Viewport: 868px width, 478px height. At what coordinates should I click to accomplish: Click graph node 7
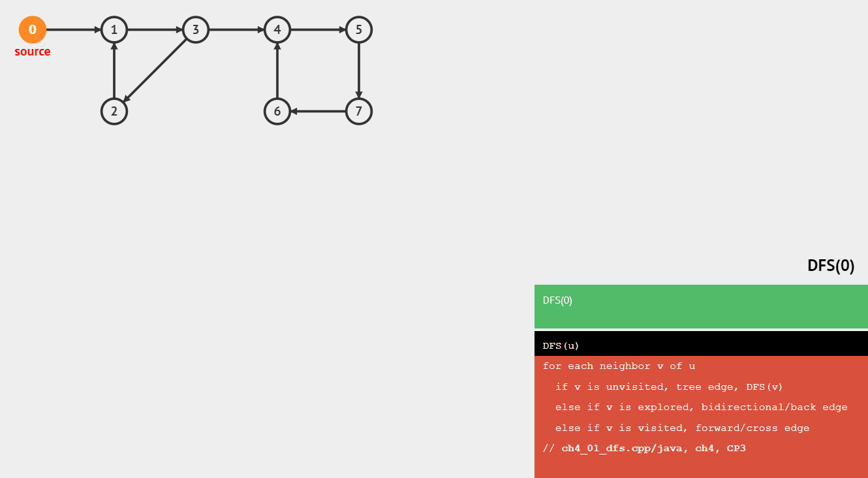[x=358, y=111]
